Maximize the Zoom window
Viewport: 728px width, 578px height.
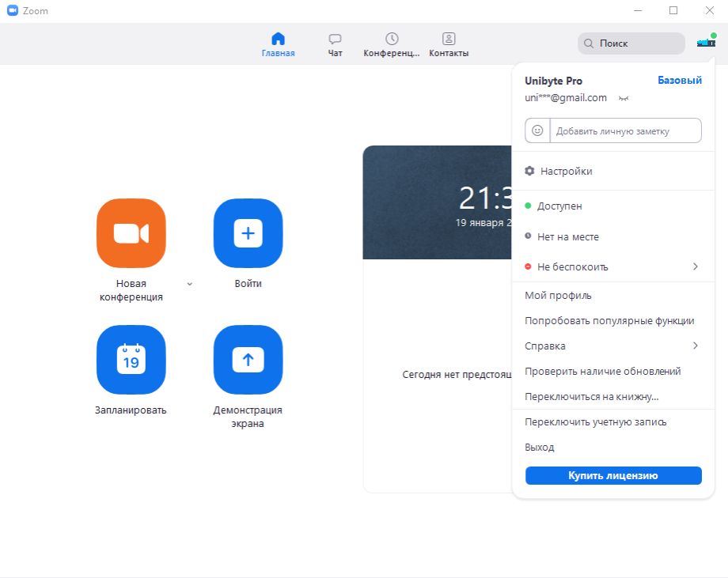pyautogui.click(x=673, y=10)
